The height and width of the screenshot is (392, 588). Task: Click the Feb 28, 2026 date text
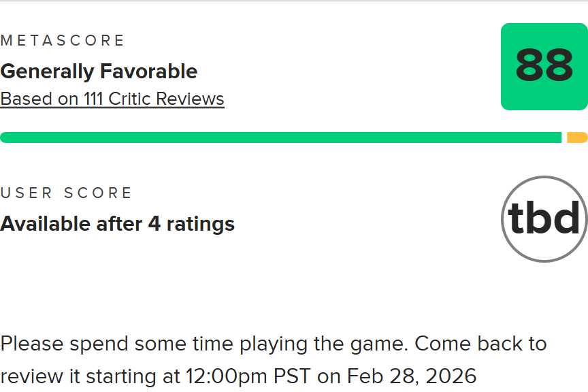(412, 376)
